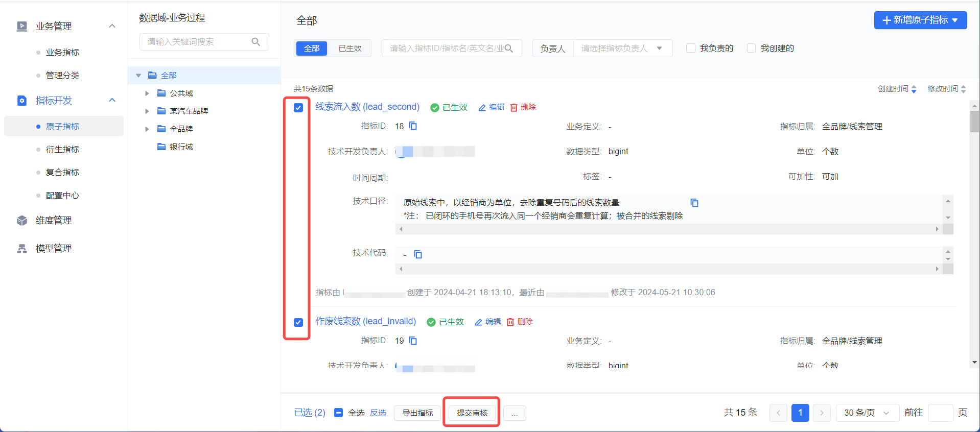Click the 维度管理 cube icon

click(x=21, y=221)
